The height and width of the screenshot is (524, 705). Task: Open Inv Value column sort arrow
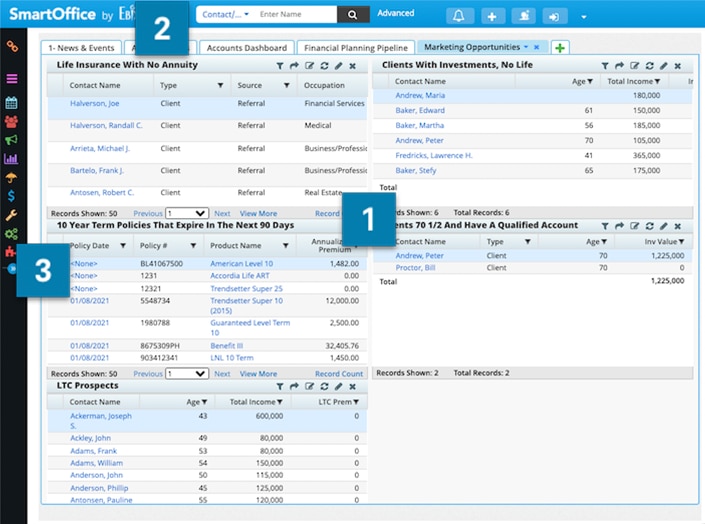(682, 242)
